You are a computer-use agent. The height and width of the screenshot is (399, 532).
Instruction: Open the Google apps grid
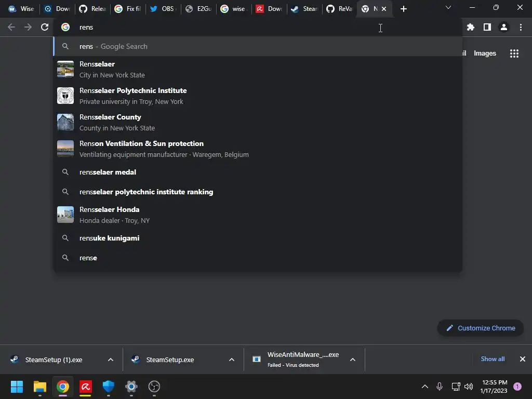point(514,54)
